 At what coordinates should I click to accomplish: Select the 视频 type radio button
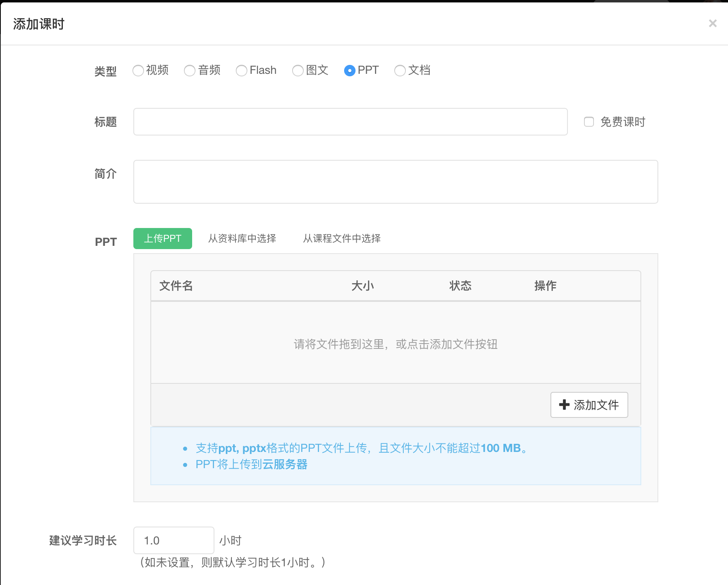[138, 71]
